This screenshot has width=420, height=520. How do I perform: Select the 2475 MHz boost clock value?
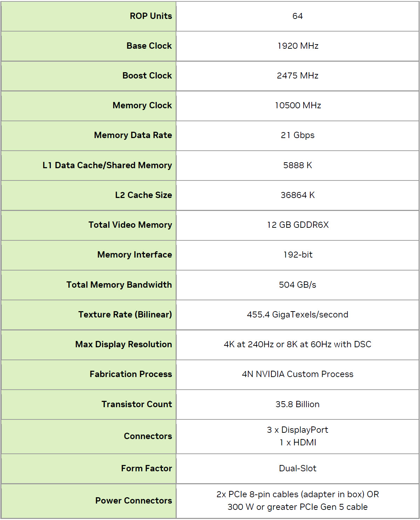click(298, 76)
